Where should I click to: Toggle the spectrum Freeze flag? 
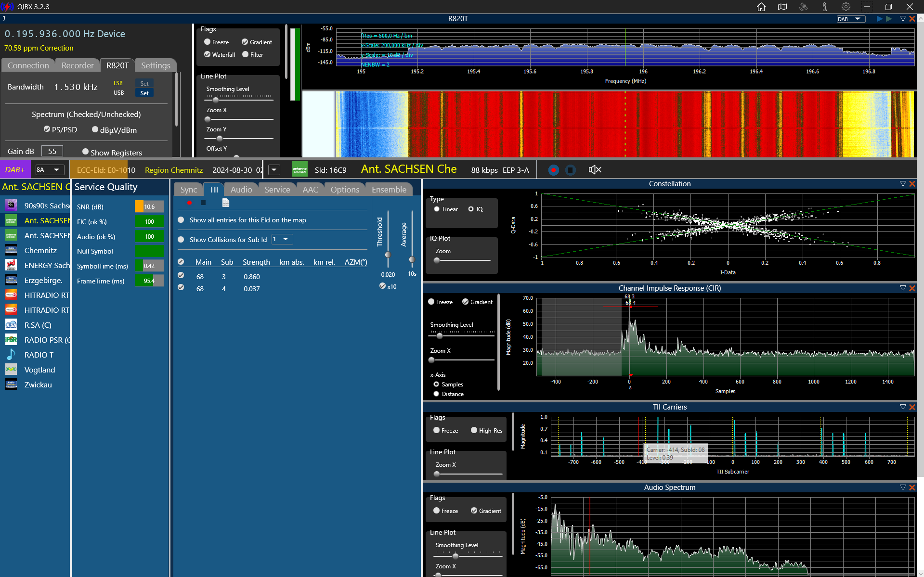(208, 42)
